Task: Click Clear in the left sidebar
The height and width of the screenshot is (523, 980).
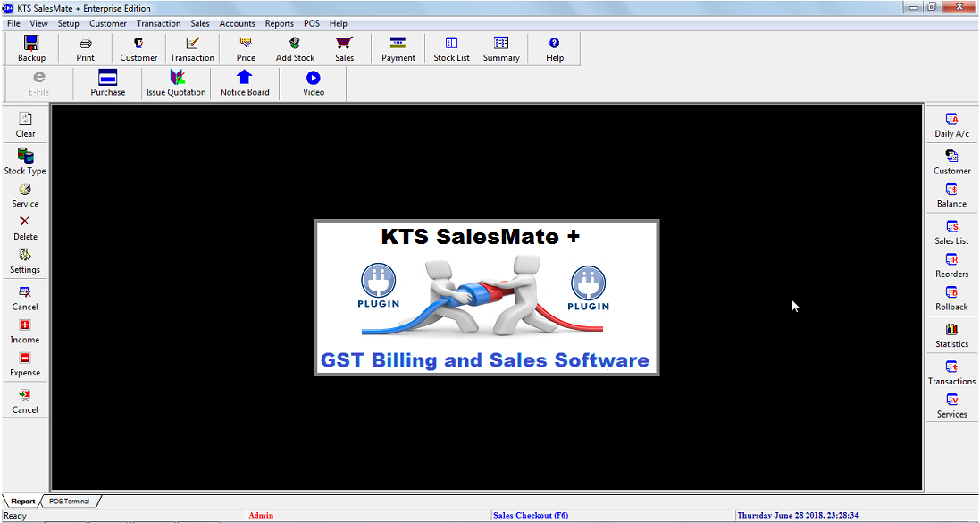Action: [x=26, y=125]
